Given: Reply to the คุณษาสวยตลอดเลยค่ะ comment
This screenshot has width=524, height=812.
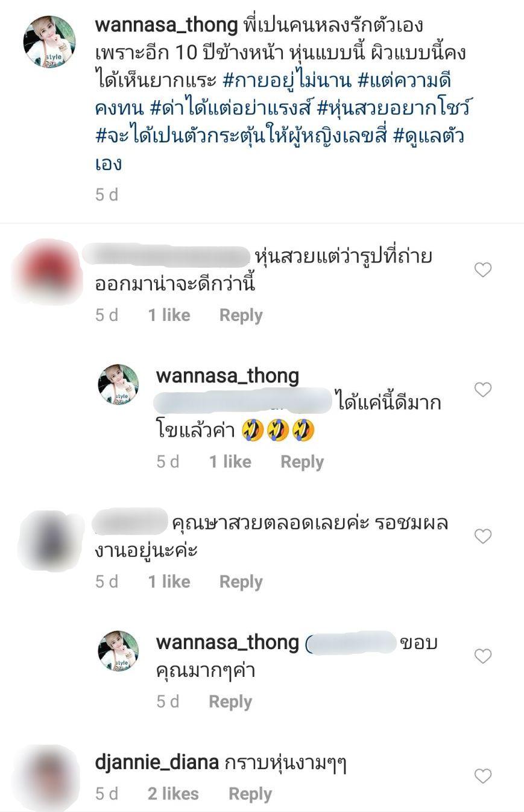Looking at the screenshot, I should click(241, 582).
